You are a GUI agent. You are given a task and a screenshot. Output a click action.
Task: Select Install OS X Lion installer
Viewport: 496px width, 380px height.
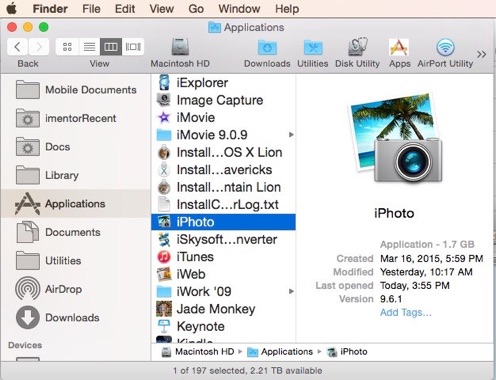(x=223, y=152)
